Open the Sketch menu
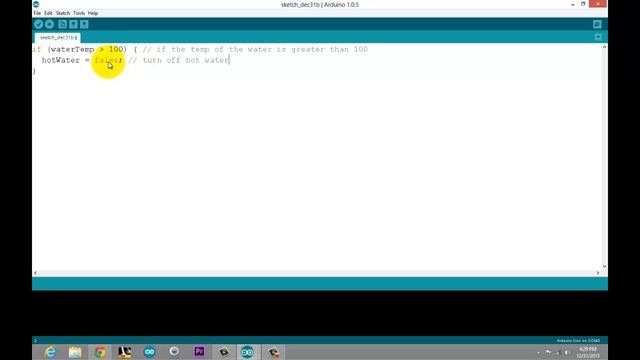The width and height of the screenshot is (640, 360). point(63,13)
